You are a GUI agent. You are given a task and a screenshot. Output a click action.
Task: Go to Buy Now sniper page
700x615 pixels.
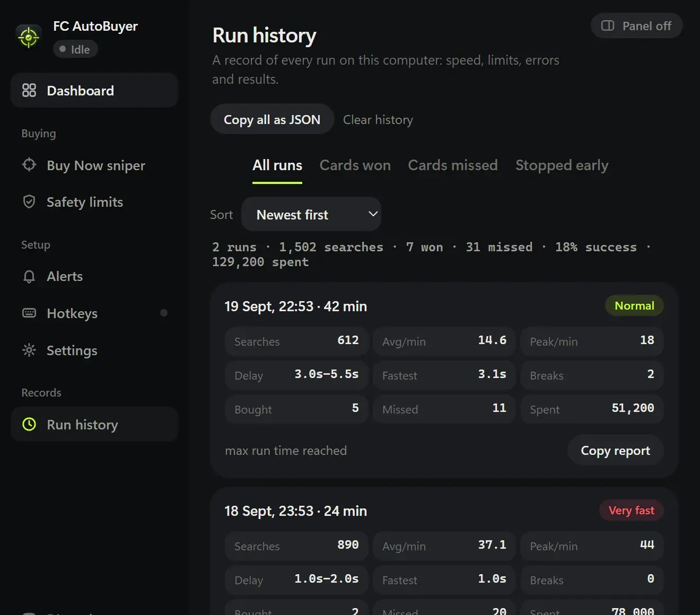point(94,165)
